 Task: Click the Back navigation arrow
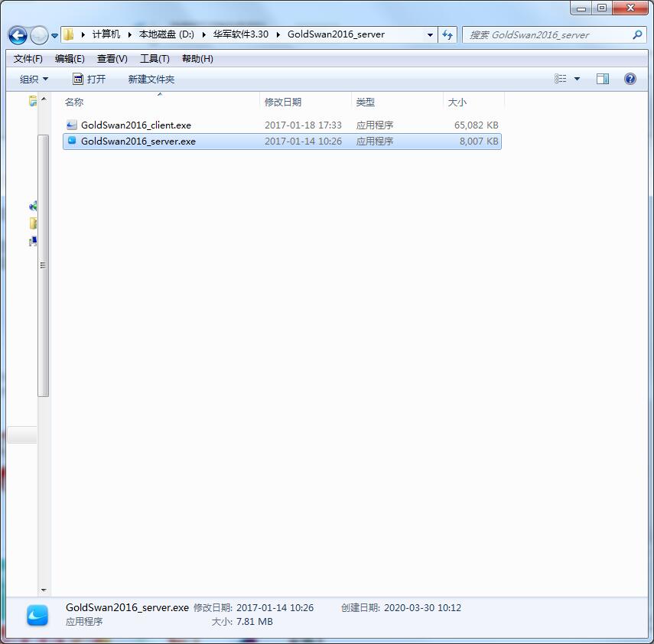click(x=17, y=35)
